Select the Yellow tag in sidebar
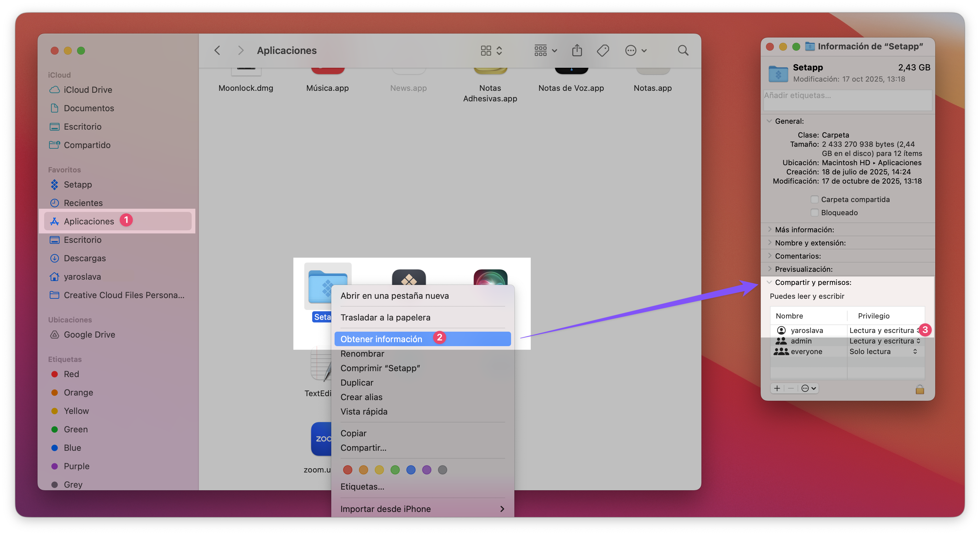 coord(117,411)
